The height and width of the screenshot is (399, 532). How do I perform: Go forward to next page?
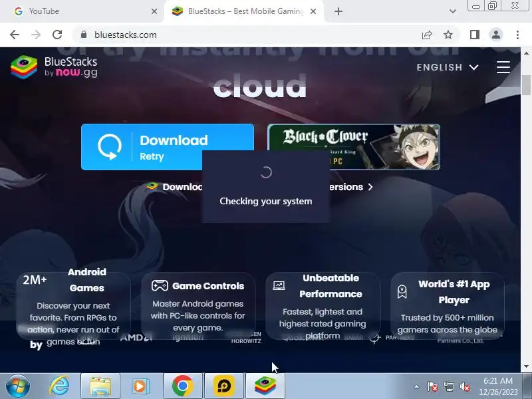coord(36,35)
